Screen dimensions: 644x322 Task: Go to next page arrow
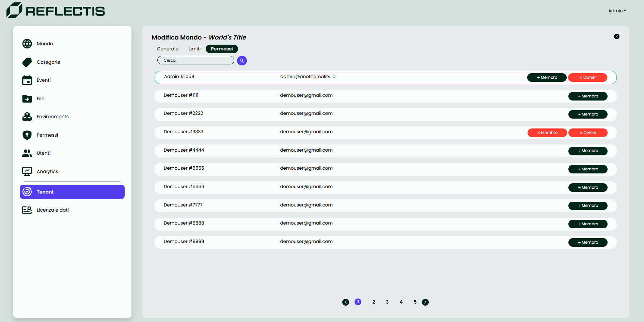pyautogui.click(x=425, y=302)
